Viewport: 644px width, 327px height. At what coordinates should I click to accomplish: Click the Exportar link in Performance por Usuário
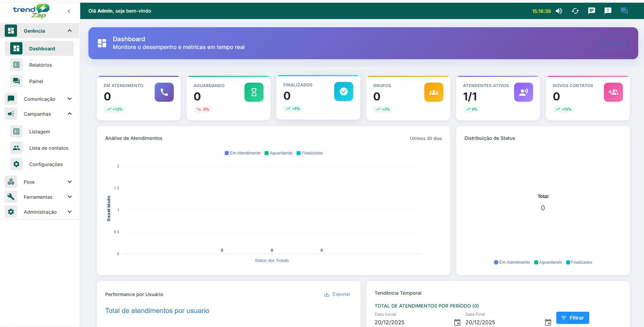coord(337,294)
